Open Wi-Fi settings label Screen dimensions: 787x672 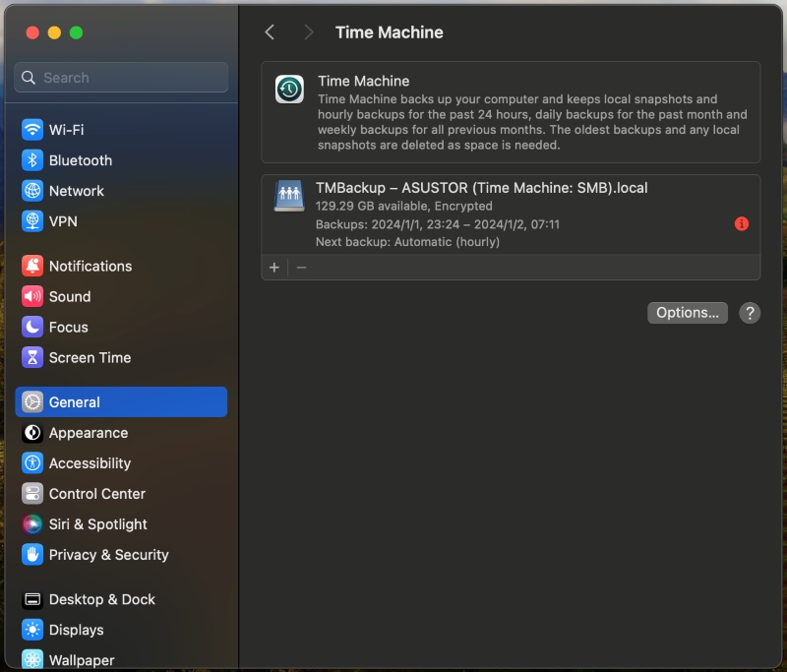pyautogui.click(x=66, y=130)
